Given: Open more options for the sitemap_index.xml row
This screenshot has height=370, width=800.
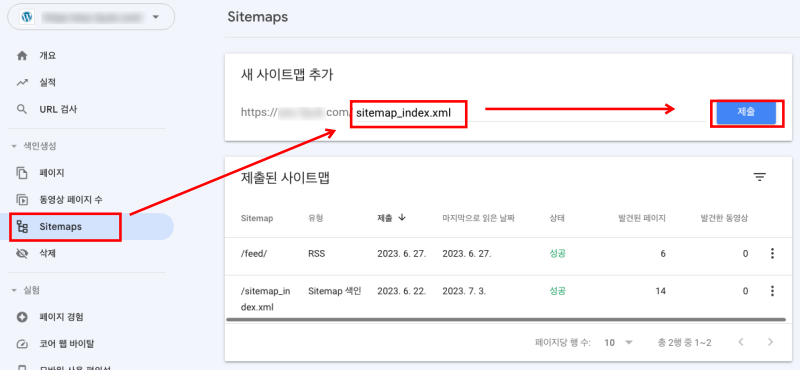Looking at the screenshot, I should (772, 291).
